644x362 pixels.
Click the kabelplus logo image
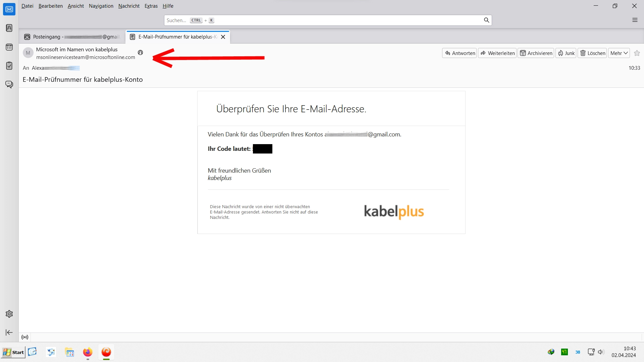click(x=394, y=212)
